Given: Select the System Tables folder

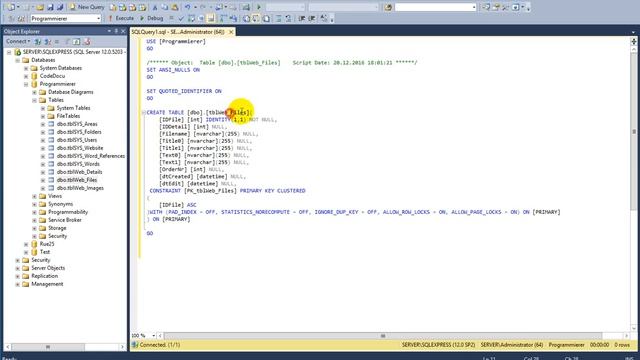Looking at the screenshot, I should 73,108.
